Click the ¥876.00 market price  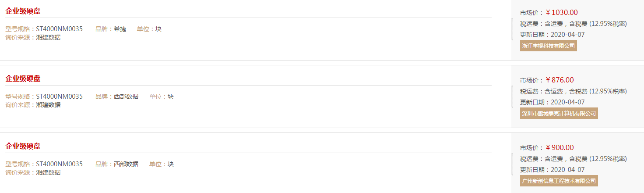tap(560, 80)
